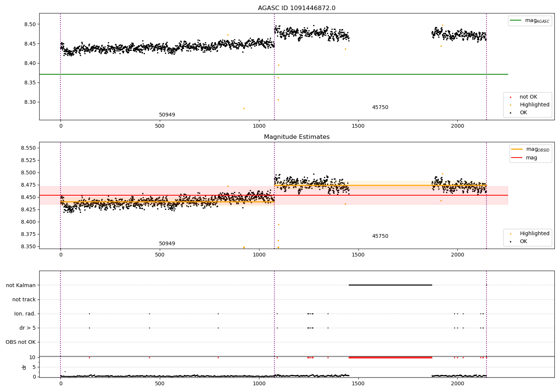Click the red 'mag' legend entry
Viewport: 560px width, 392px height.
coord(525,158)
